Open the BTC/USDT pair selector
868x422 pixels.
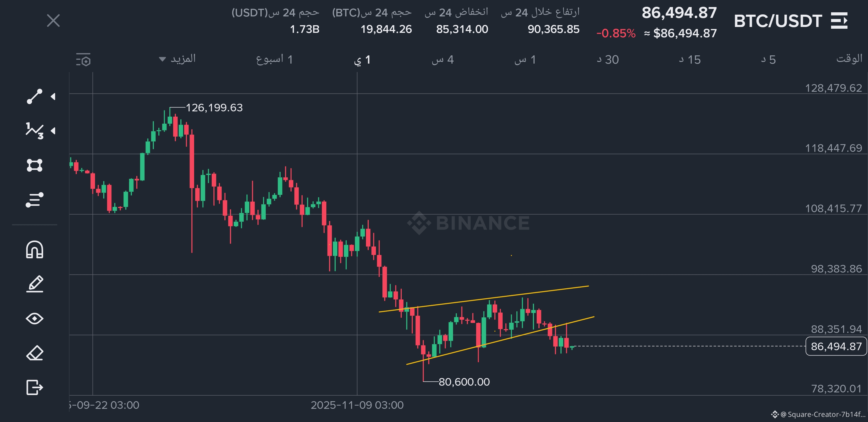coord(778,21)
